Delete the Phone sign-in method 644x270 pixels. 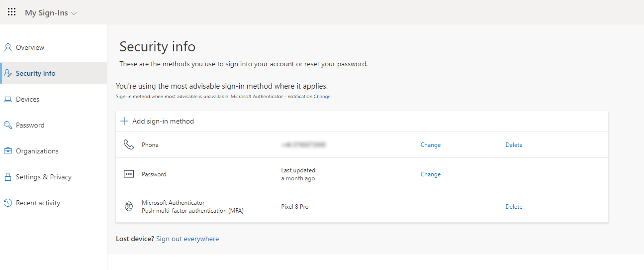click(x=514, y=145)
